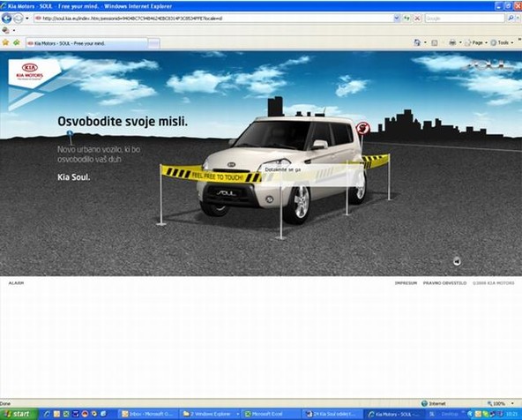Open the Home button dropdown arrow
This screenshot has height=420, width=522.
click(426, 42)
